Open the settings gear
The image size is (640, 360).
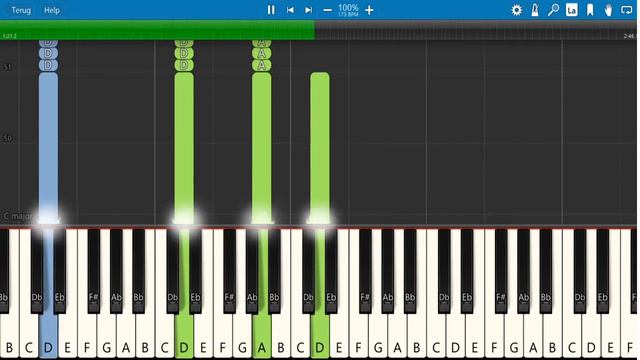coord(516,10)
